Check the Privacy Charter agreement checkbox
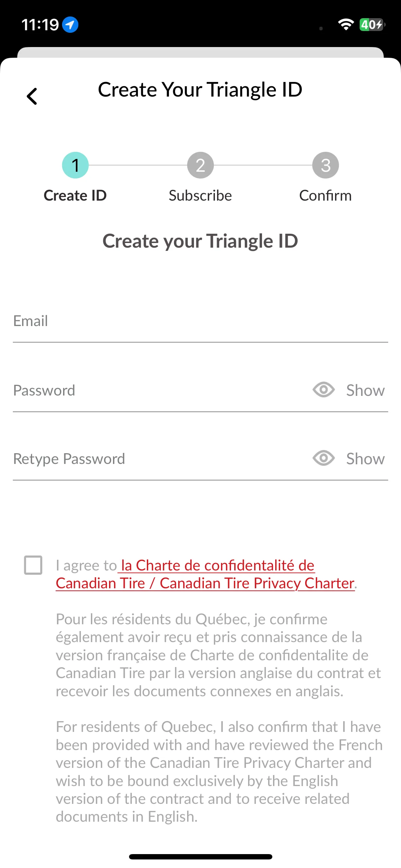This screenshot has width=401, height=868. point(33,565)
